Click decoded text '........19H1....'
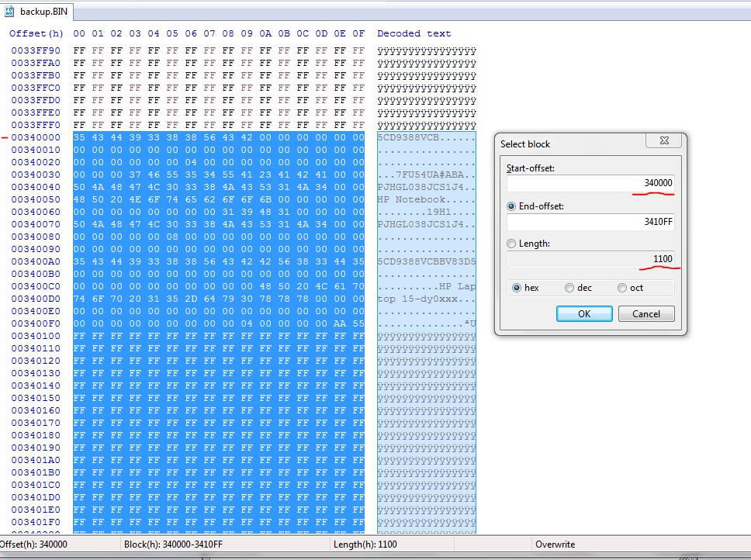The image size is (751, 560). (426, 212)
